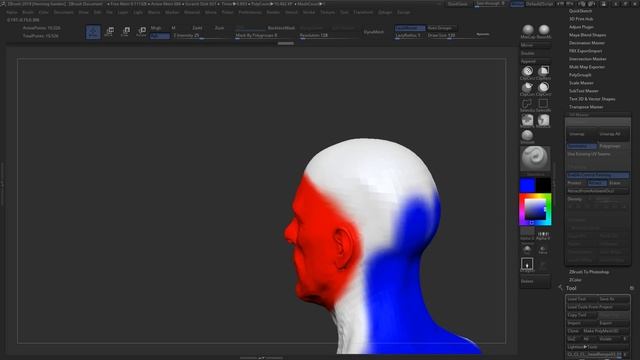The height and width of the screenshot is (360, 640).
Task: Toggle Zadd sculpt mode
Action: click(x=197, y=28)
